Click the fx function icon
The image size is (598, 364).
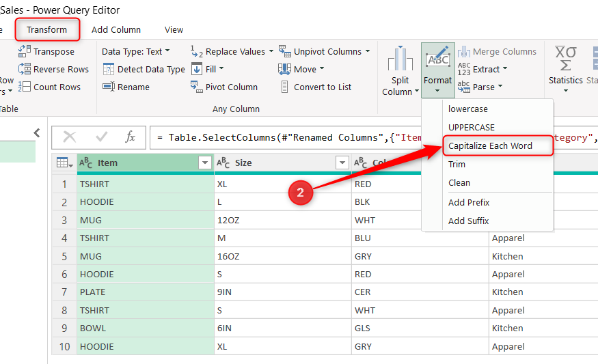click(130, 137)
